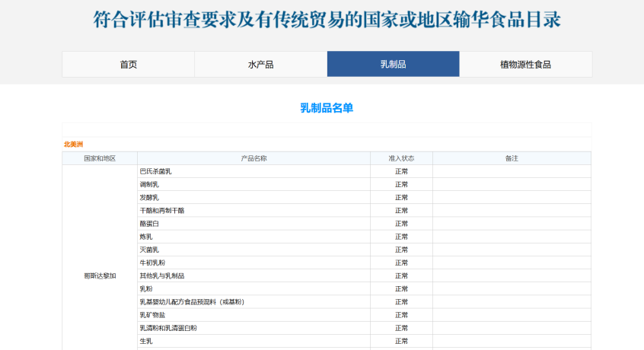Viewport: 644px width, 350px height.
Task: Click the 调制乳 product entry
Action: point(149,184)
